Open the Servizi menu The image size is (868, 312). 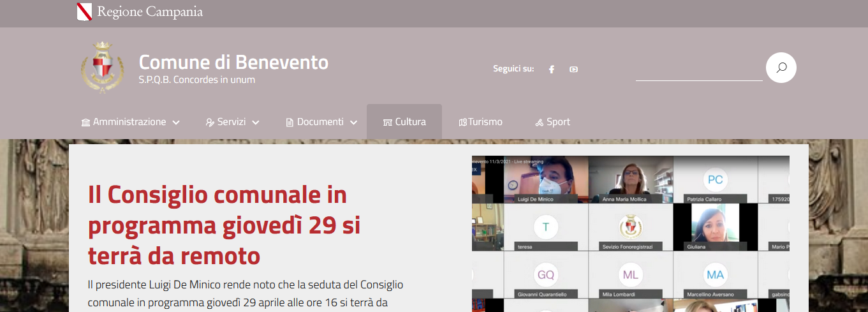[232, 122]
